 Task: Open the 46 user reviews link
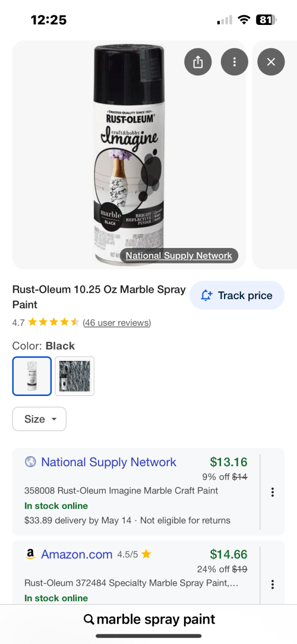click(117, 323)
